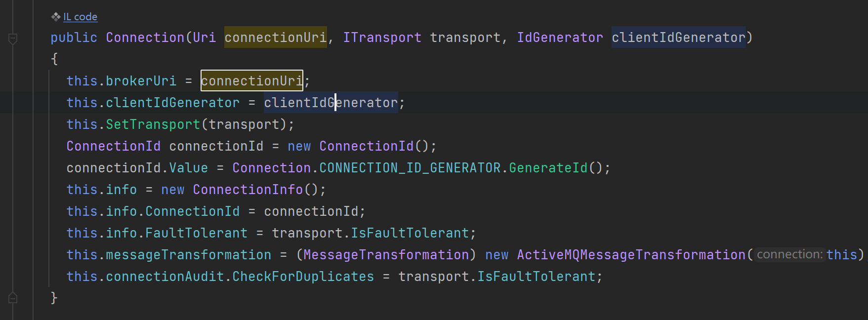
Task: Click the SetTransport method call
Action: click(x=153, y=124)
